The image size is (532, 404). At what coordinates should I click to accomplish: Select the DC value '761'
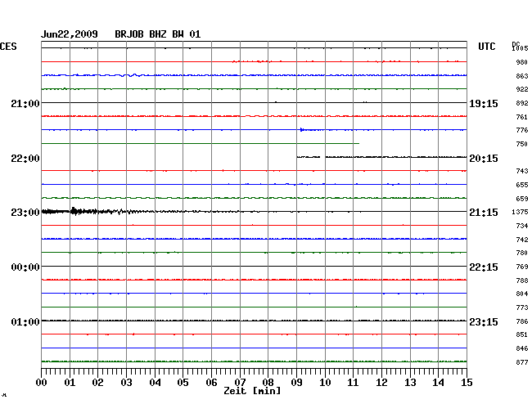(522, 117)
